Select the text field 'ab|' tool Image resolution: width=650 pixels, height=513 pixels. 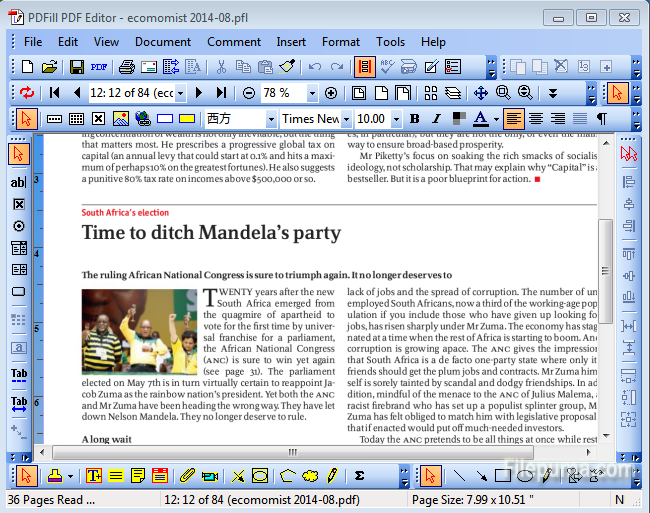tap(18, 183)
